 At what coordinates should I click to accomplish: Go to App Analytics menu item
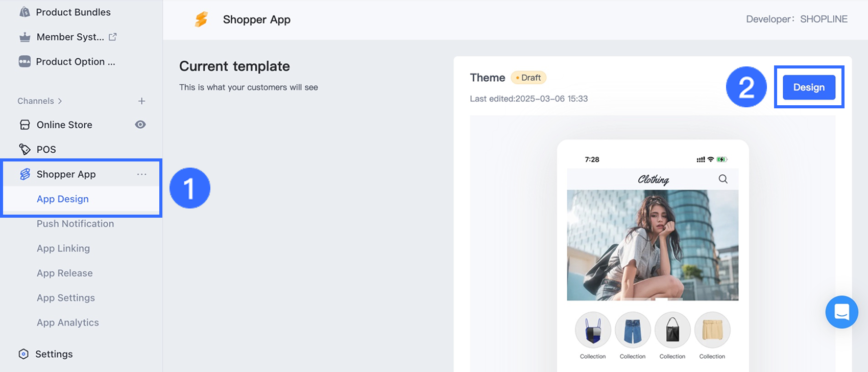pyautogui.click(x=67, y=322)
